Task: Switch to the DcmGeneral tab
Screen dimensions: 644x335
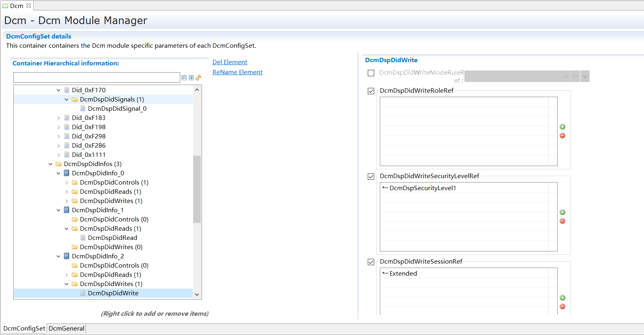Action: click(x=66, y=328)
